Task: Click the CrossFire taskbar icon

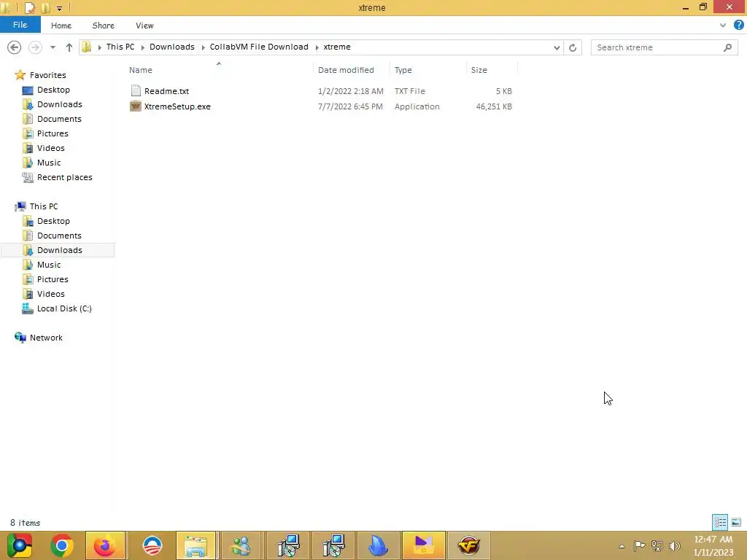Action: tap(468, 545)
